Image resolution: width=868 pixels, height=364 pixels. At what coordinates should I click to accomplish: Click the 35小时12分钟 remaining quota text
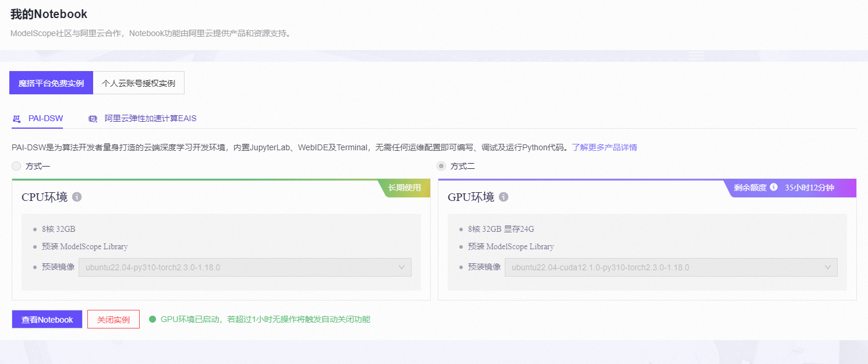point(810,188)
